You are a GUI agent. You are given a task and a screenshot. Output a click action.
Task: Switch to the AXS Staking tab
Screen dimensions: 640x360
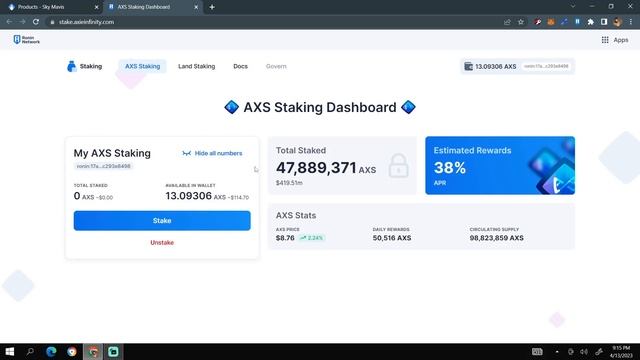tap(142, 66)
